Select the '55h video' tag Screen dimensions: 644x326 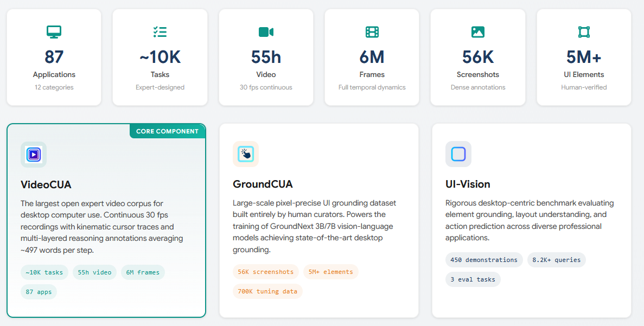coord(94,272)
